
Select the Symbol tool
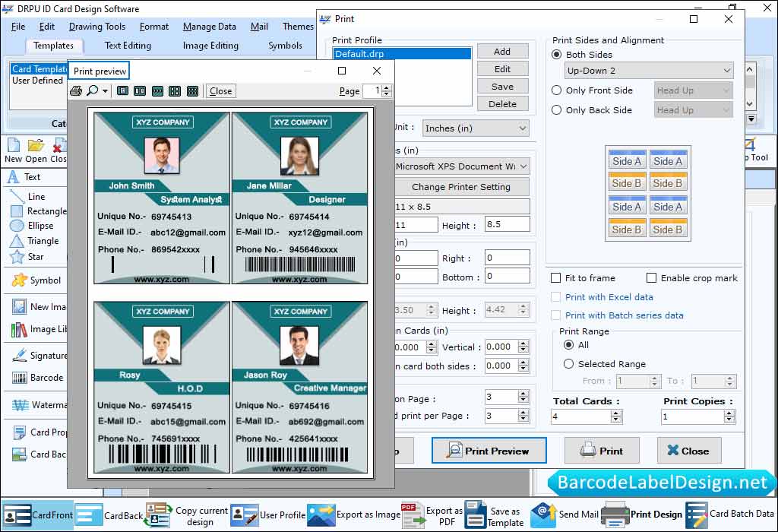pyautogui.click(x=36, y=280)
